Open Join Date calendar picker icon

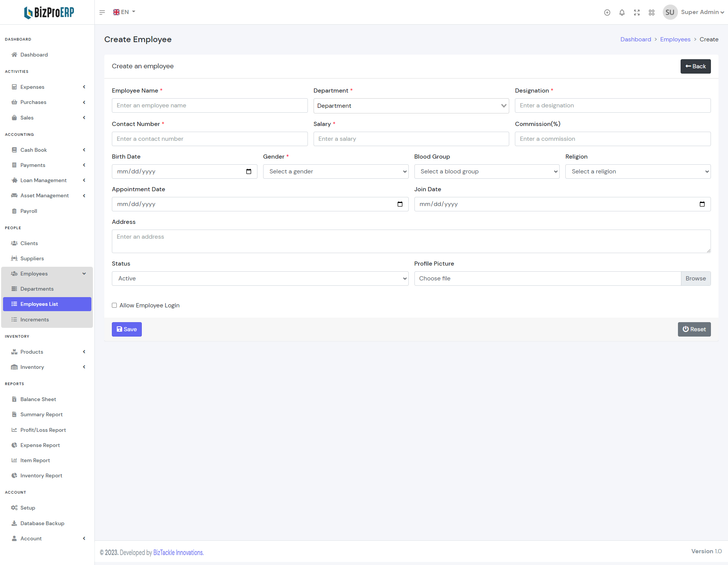(x=702, y=204)
